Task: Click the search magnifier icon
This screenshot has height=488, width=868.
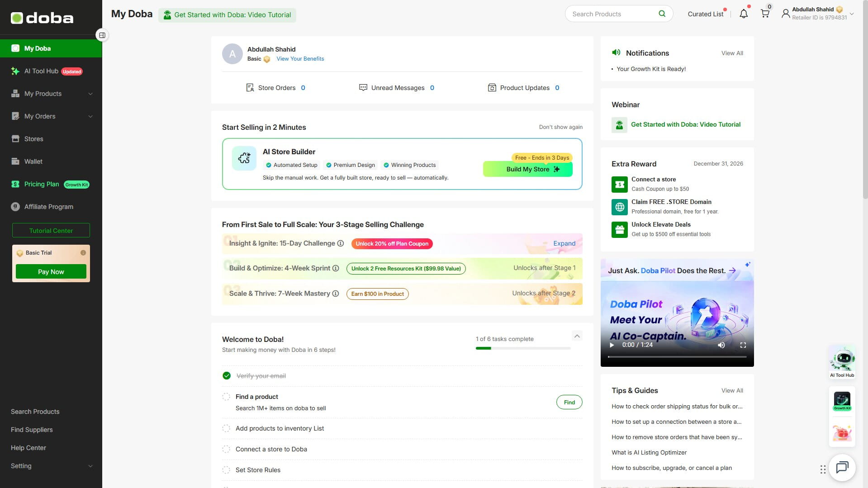Action: (x=662, y=14)
